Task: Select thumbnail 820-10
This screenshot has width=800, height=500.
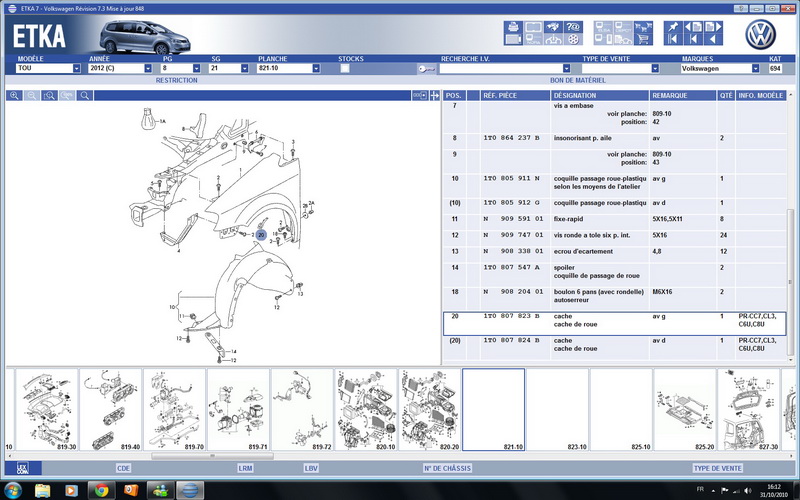Action: tap(366, 410)
